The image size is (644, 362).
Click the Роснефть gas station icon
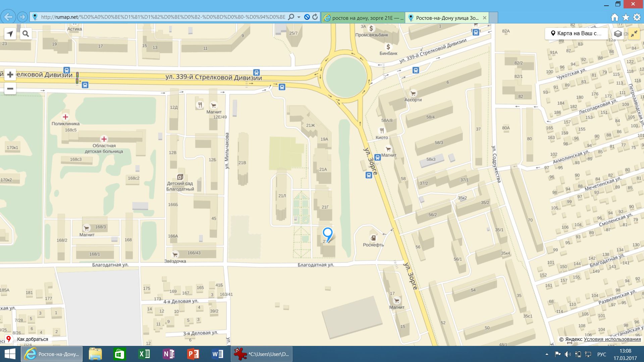373,238
